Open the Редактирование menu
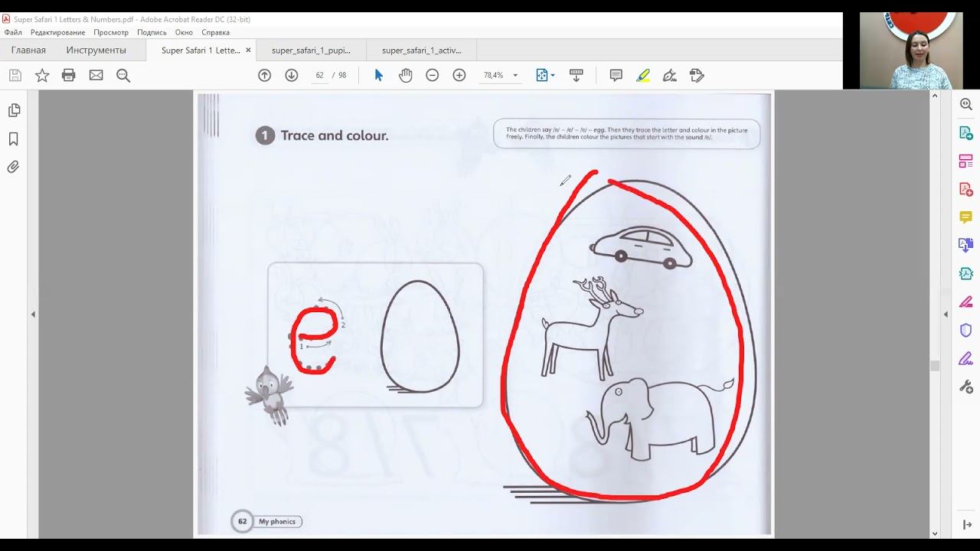Screen dimensions: 980x551 [x=58, y=32]
